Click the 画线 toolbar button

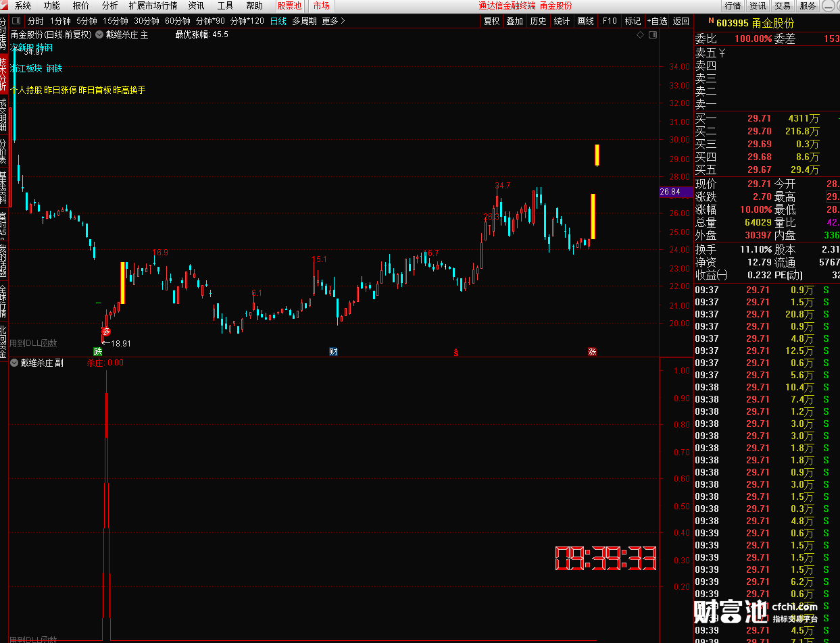[x=585, y=21]
